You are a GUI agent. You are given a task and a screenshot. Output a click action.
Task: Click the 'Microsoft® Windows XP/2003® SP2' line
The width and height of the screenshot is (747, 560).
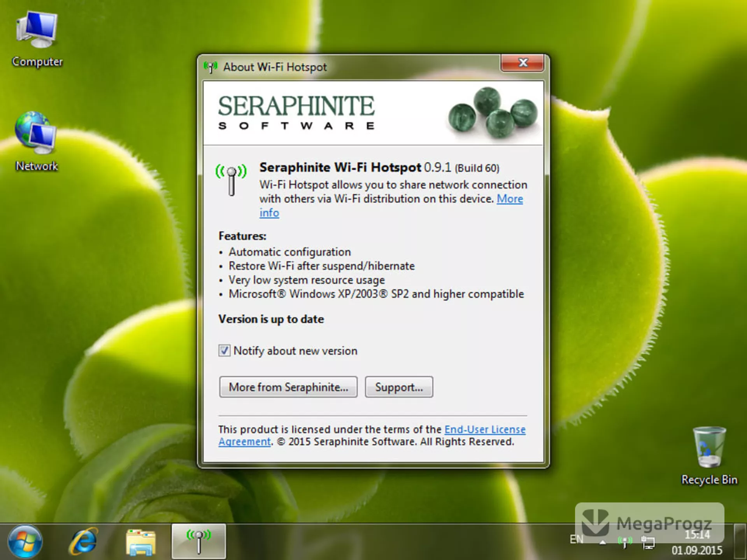[x=376, y=294]
